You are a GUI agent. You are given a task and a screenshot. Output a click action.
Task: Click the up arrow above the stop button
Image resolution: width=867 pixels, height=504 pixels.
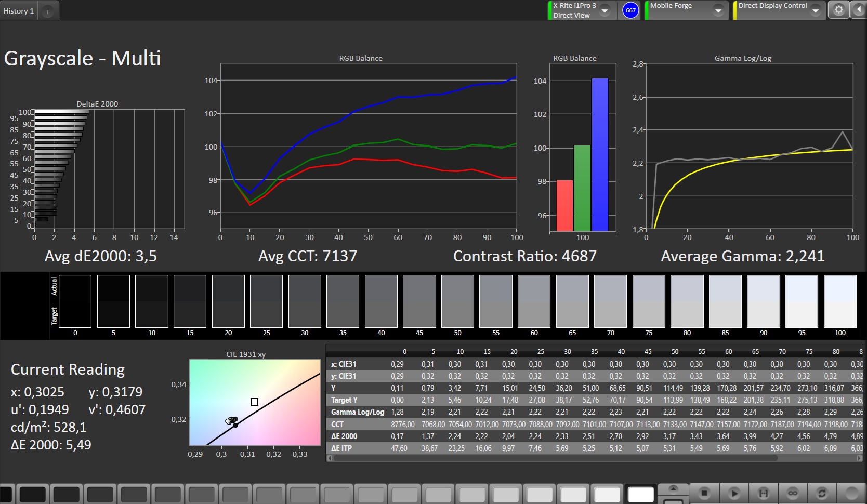[x=673, y=488]
